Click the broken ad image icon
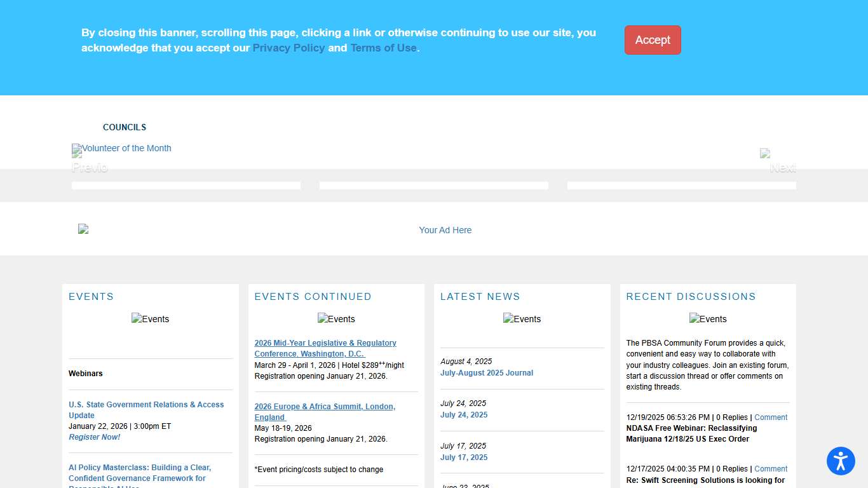Viewport: 868px width, 488px height. pos(83,229)
